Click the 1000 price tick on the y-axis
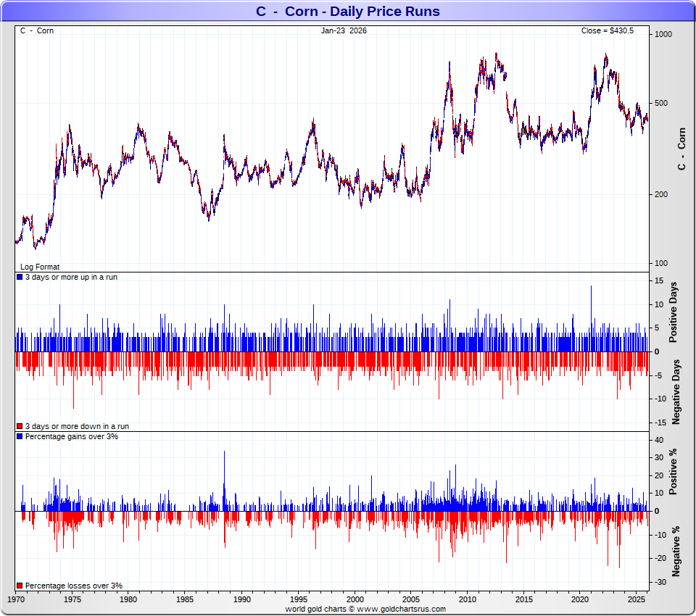This screenshot has width=696, height=616. point(663,34)
